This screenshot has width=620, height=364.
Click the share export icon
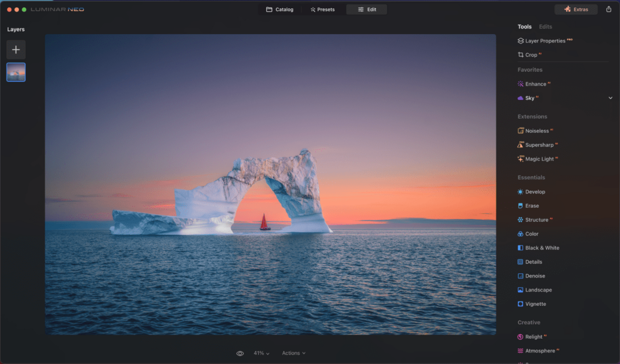coord(609,9)
